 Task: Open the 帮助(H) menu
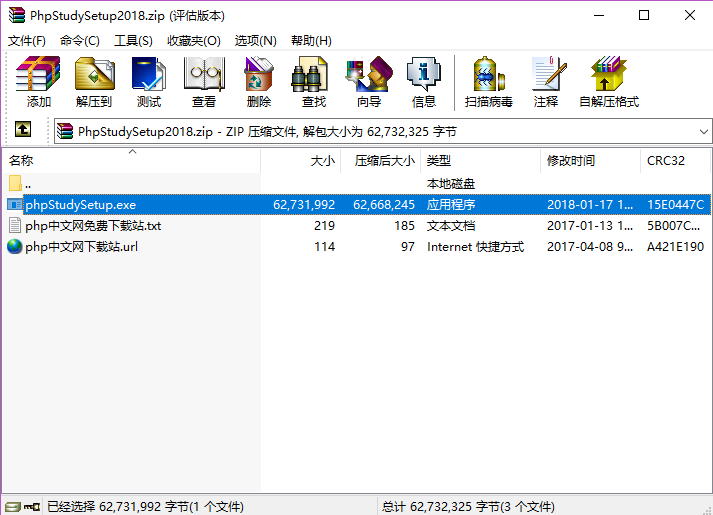(x=311, y=41)
